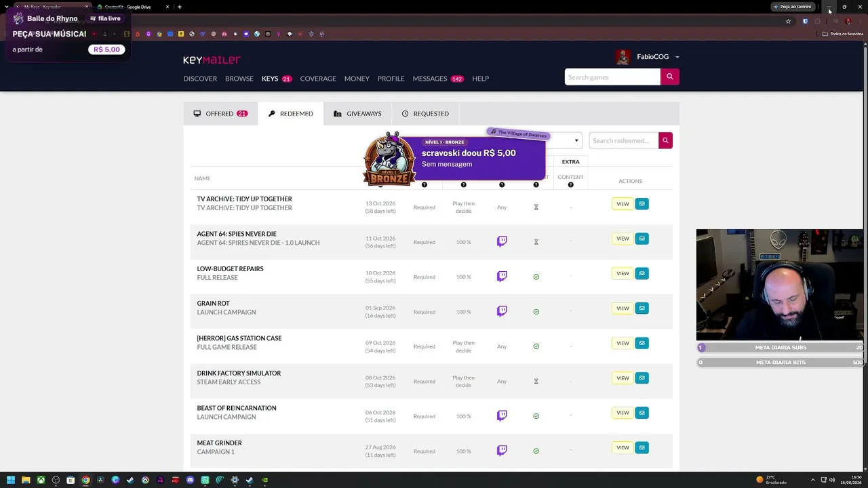Click the webcam overlay thumbnail
Viewport: 868px width, 488px height.
click(780, 285)
